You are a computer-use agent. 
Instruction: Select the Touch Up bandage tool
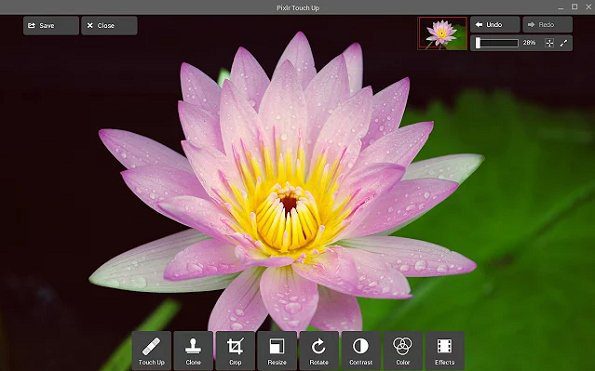coord(151,351)
